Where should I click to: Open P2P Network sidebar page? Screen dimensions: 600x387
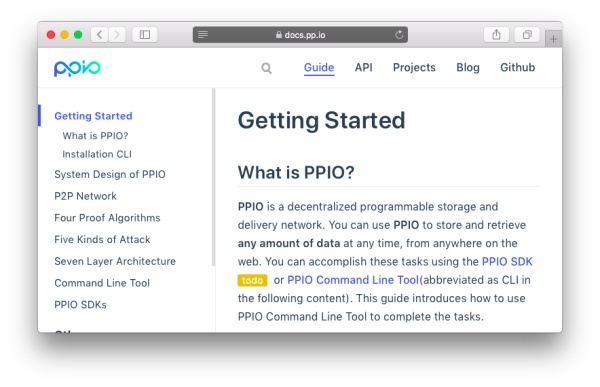85,196
